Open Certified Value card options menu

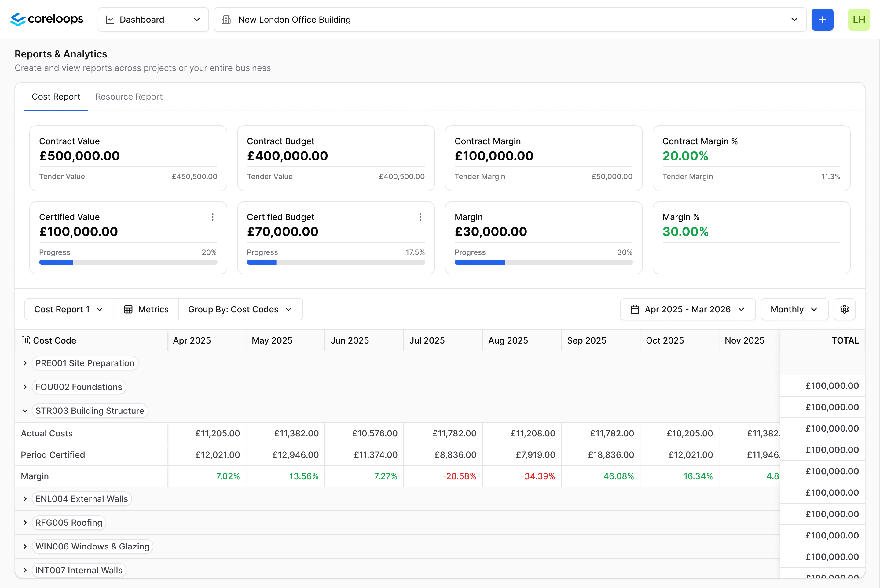click(213, 217)
